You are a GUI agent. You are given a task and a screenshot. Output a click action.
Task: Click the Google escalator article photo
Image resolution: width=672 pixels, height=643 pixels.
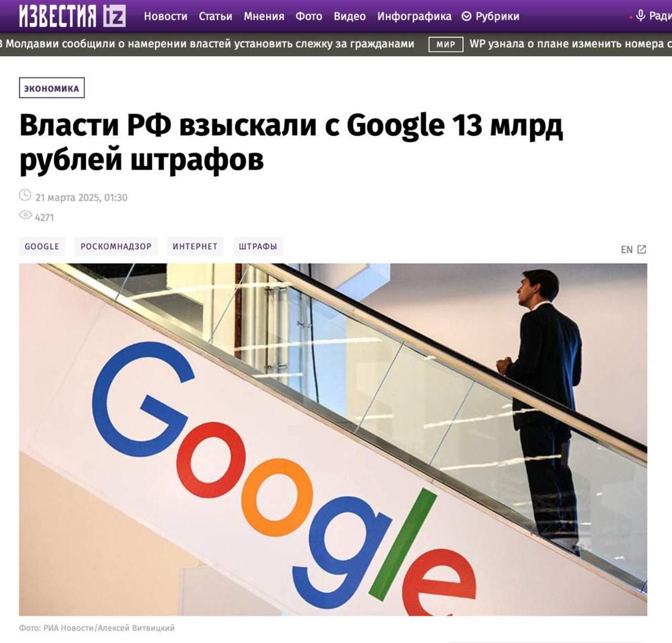click(x=333, y=440)
